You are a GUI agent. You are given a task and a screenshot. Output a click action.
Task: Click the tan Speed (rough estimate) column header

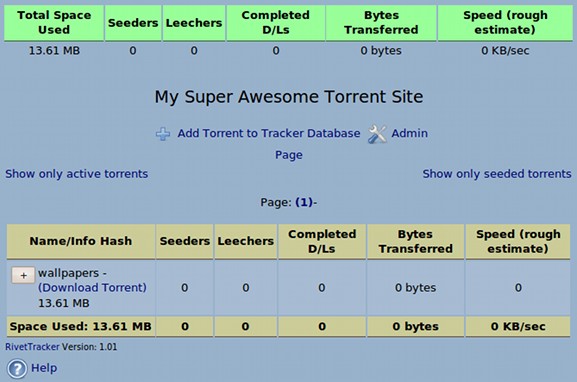click(518, 241)
